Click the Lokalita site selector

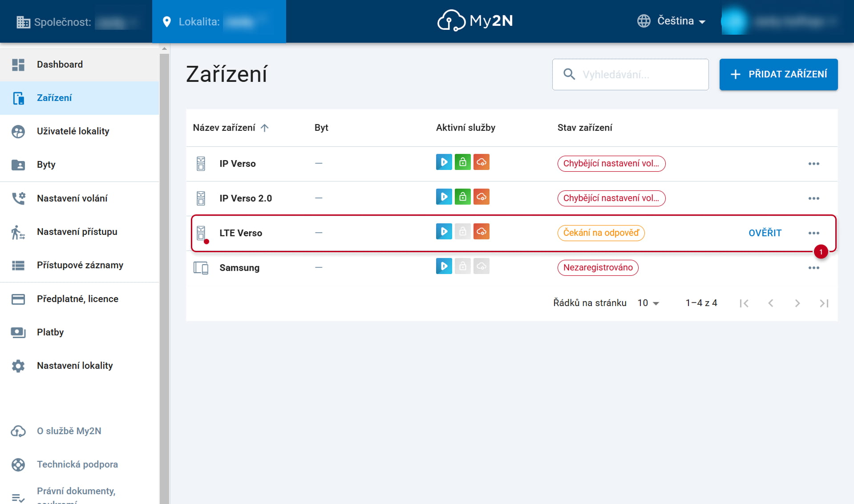[219, 21]
